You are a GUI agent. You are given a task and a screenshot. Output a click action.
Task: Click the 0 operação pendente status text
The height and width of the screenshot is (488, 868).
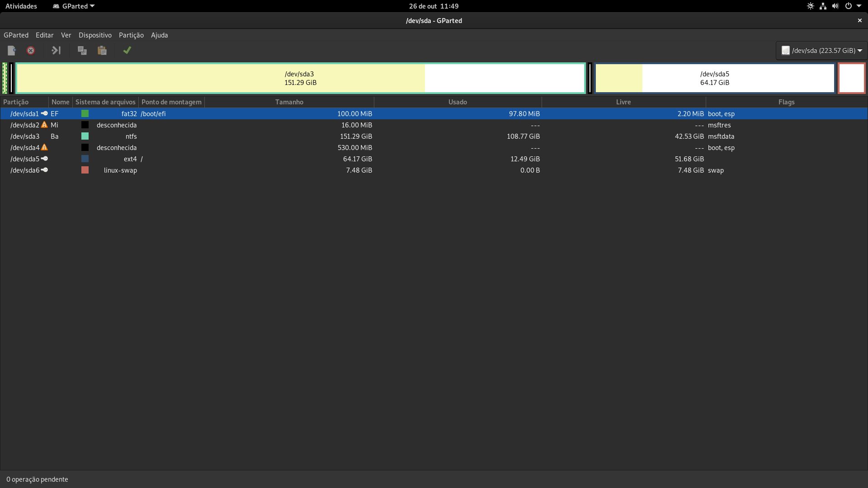pos(37,479)
